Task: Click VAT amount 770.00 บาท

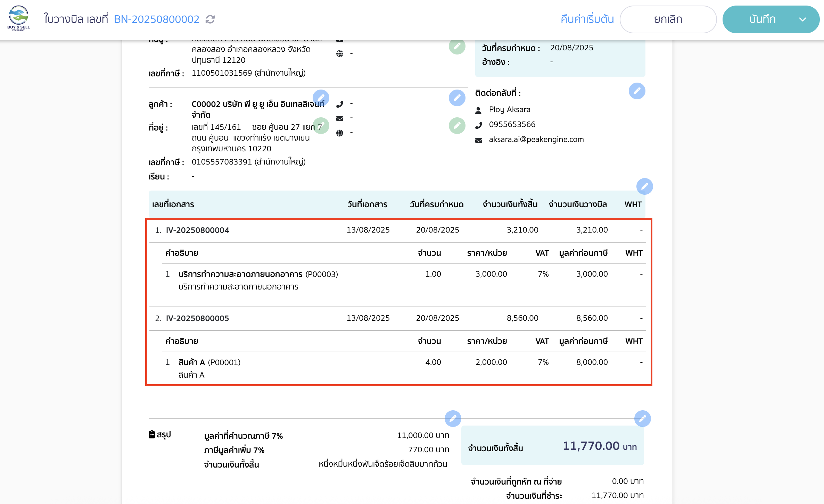Action: click(429, 450)
